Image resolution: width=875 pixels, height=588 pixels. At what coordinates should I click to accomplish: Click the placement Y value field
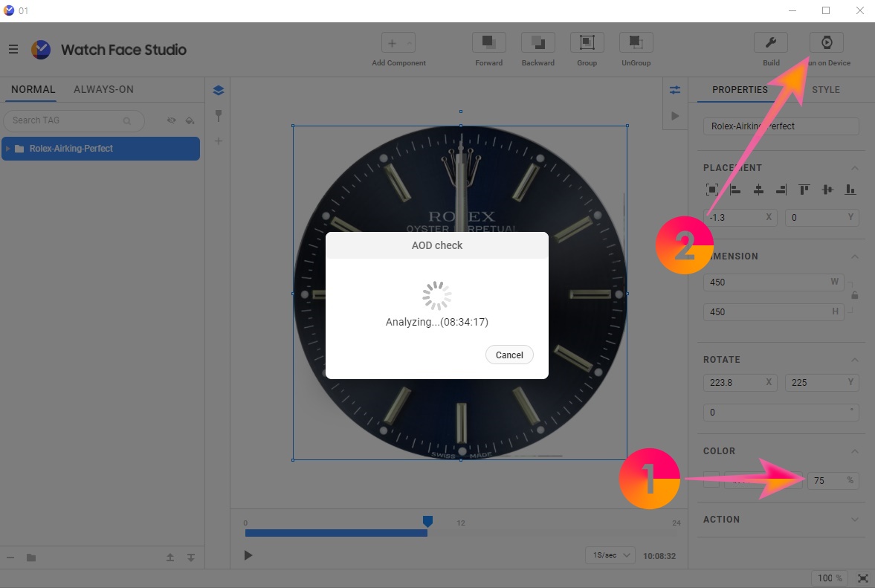[x=821, y=218]
